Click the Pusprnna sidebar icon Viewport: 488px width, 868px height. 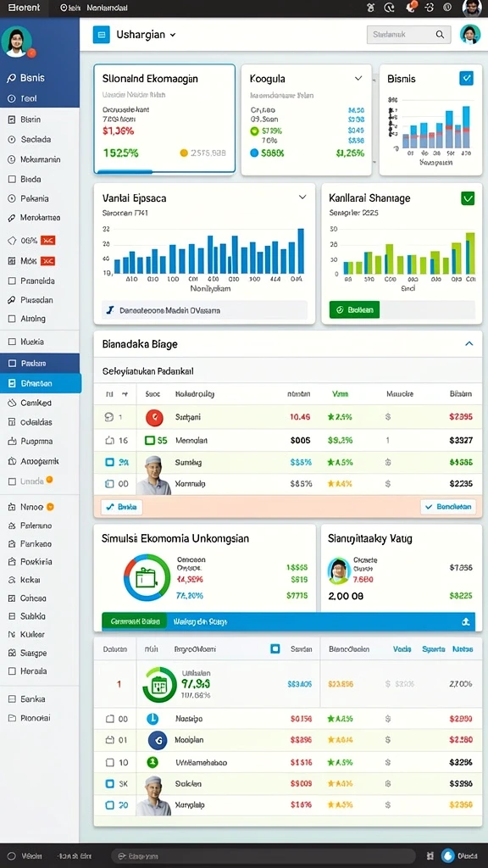coord(11,441)
